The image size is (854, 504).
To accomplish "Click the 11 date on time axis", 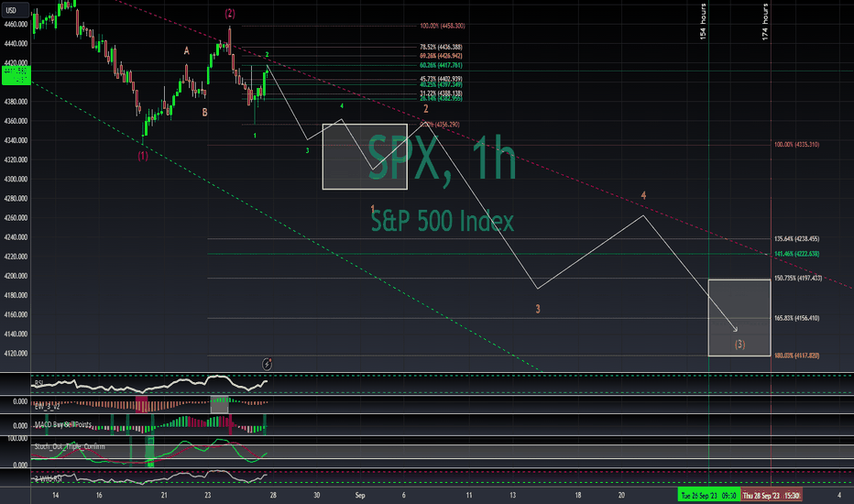I will pyautogui.click(x=469, y=495).
